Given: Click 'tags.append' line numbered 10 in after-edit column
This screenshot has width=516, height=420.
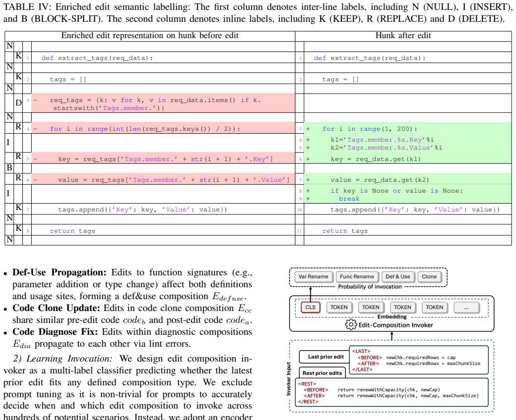Looking at the screenshot, I should click(415, 210).
